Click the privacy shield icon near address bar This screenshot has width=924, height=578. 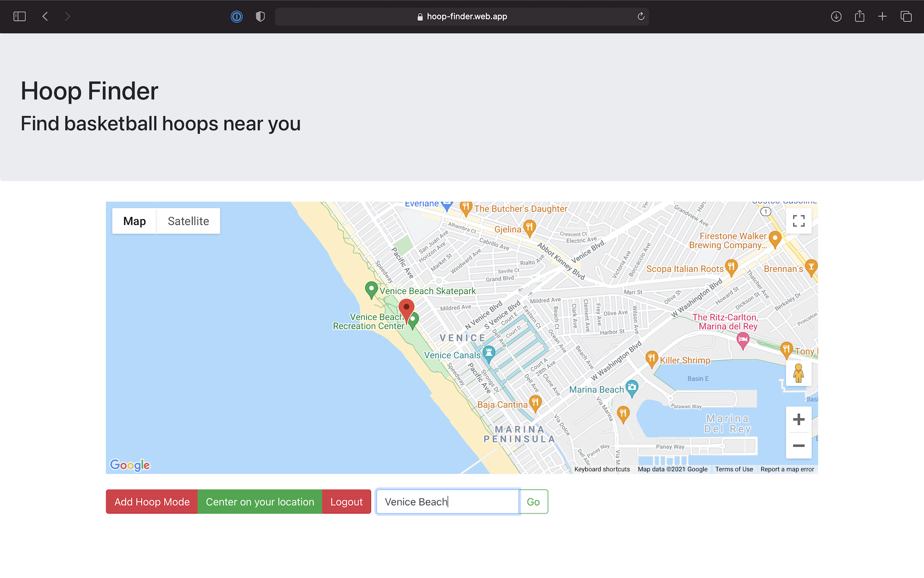260,16
